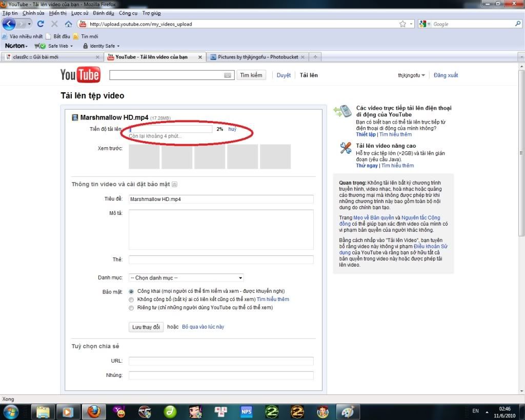525x420 pixels.
Task: Select the Không công bố privacy option
Action: click(131, 299)
